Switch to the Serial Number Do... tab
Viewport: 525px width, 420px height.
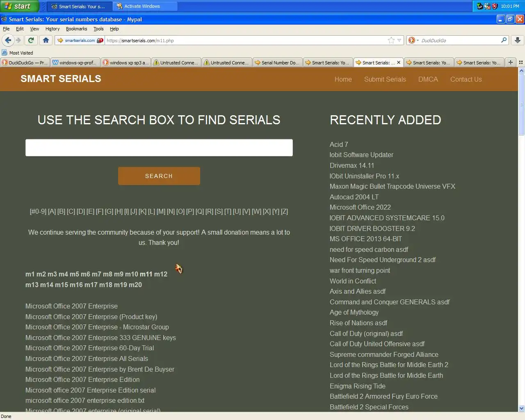pyautogui.click(x=277, y=62)
